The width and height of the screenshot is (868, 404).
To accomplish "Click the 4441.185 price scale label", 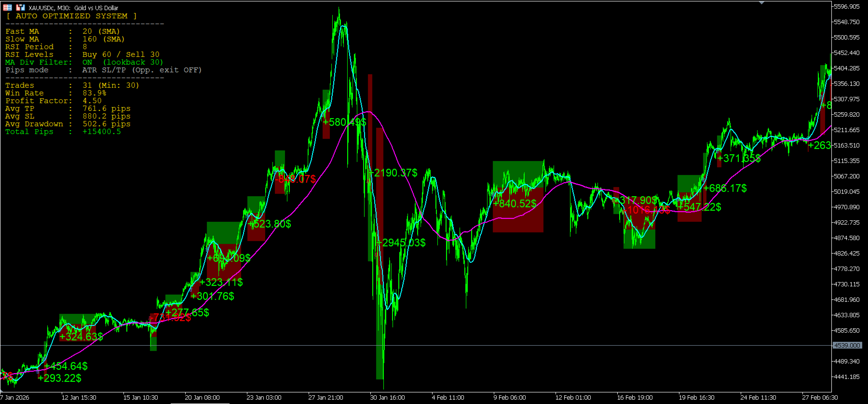I will coord(847,377).
